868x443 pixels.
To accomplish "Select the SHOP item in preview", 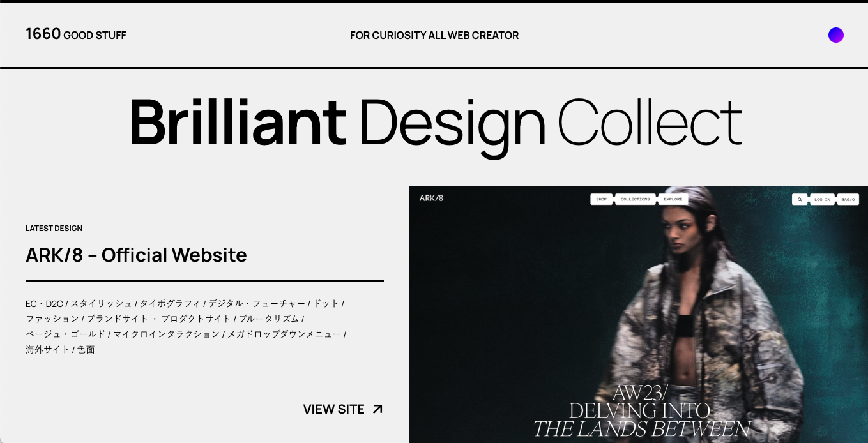I will (602, 199).
